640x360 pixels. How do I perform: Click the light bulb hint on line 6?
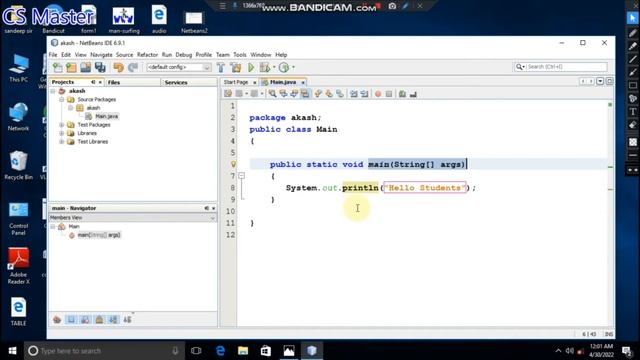[x=233, y=164]
